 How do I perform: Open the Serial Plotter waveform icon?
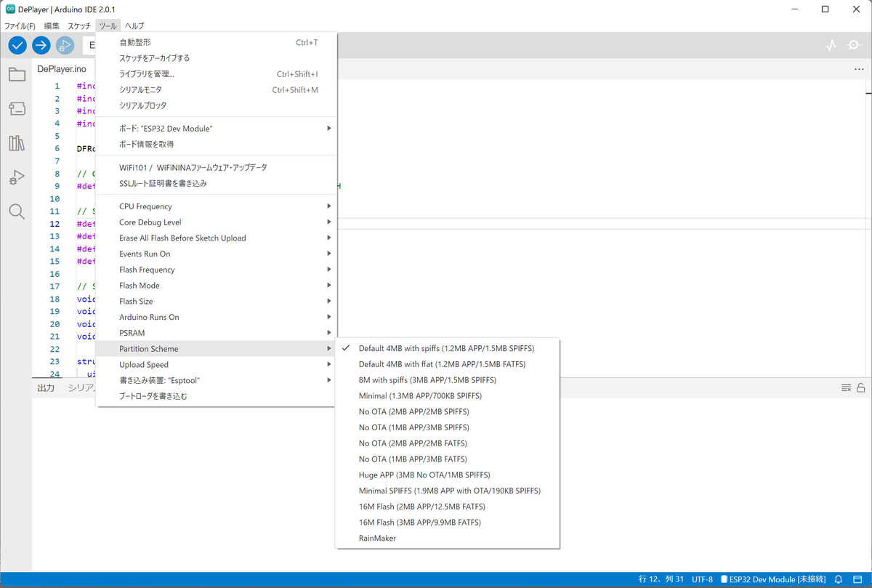pos(831,45)
